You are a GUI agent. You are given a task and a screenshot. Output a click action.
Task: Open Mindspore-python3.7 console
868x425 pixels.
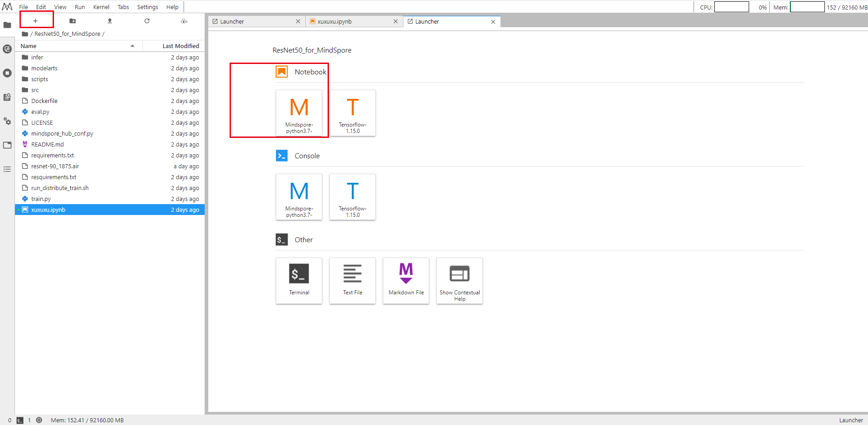click(299, 197)
